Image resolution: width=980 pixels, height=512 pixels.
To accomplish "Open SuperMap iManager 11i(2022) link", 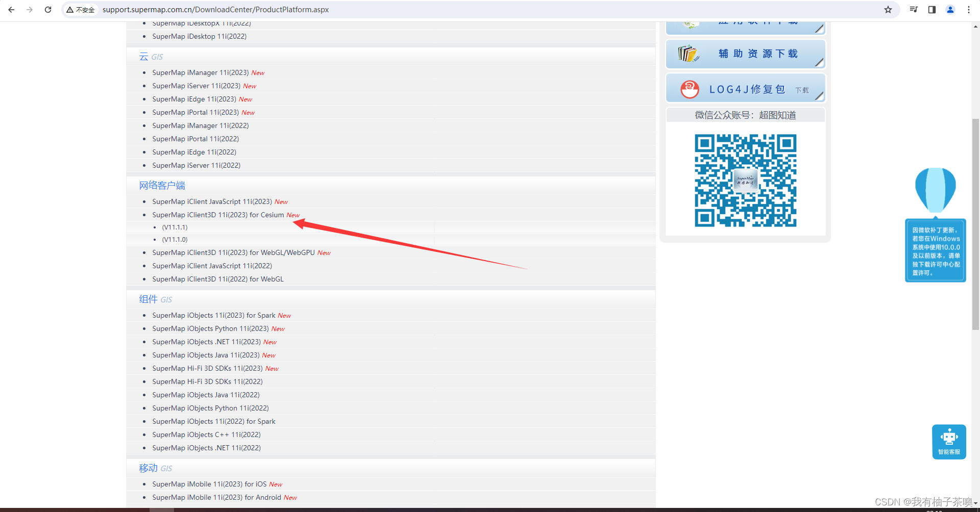I will (x=201, y=125).
